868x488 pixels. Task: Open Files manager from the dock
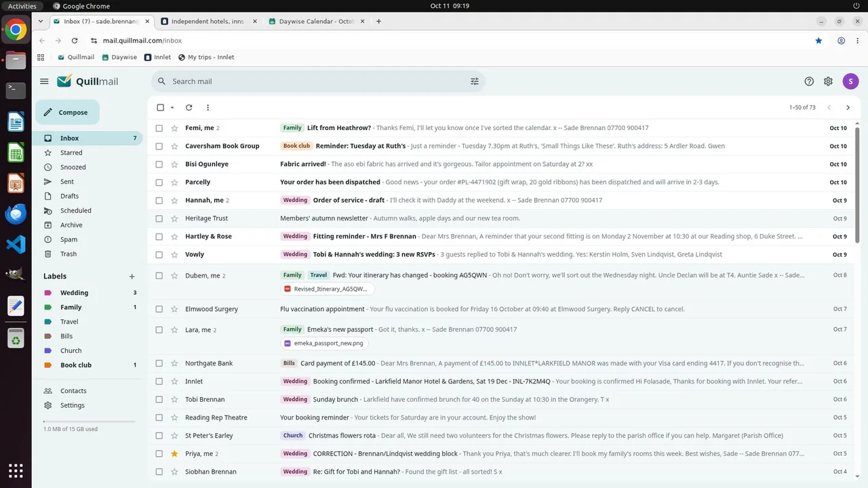16,60
